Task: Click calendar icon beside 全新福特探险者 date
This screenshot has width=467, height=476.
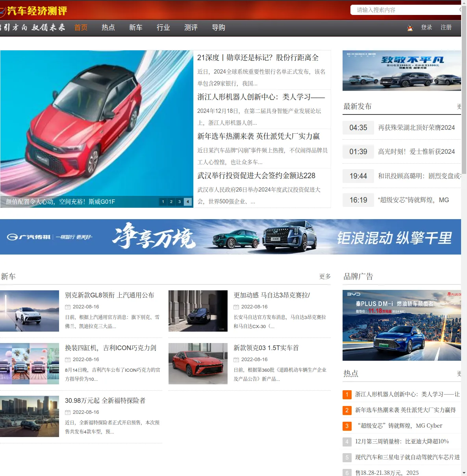Action: click(68, 412)
